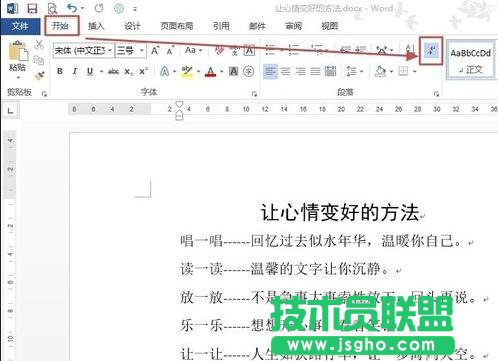498x361 pixels.
Task: Open print preview magnifier icon
Action: tap(53, 9)
